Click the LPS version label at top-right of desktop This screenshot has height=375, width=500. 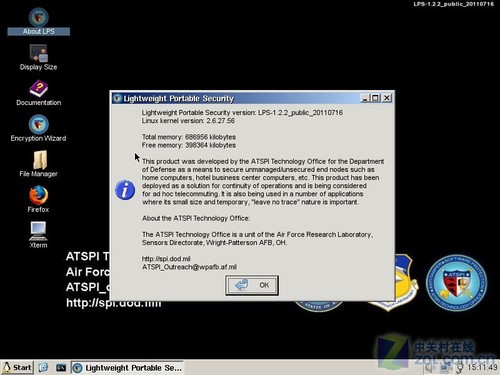454,4
